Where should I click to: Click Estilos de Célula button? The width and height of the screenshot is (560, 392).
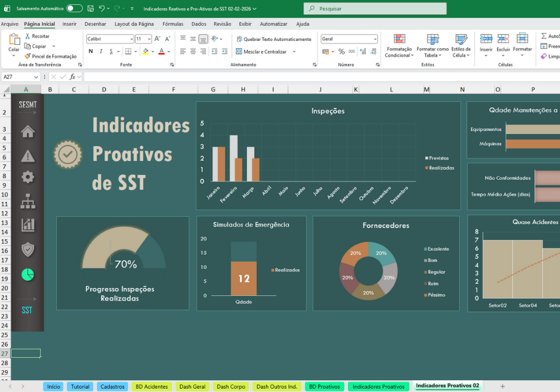coord(461,45)
